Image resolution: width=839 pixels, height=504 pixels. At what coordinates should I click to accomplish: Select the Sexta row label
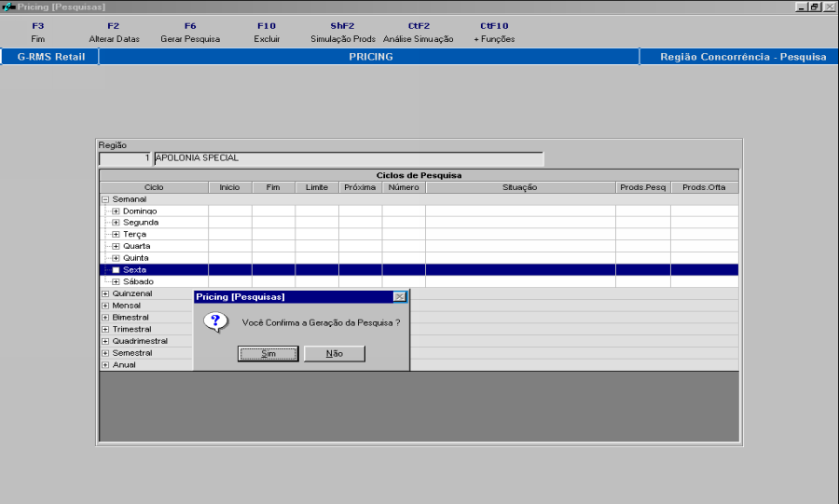click(x=134, y=270)
